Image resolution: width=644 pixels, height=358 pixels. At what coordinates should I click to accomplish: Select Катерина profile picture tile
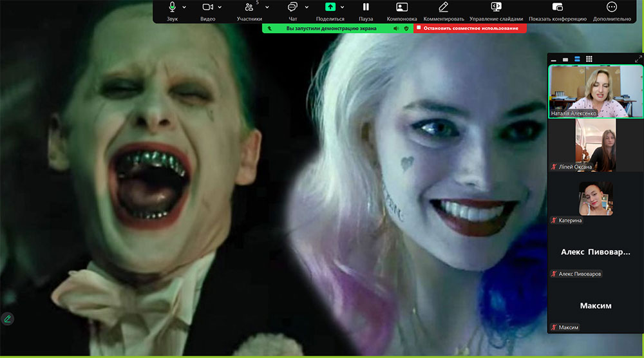click(596, 199)
